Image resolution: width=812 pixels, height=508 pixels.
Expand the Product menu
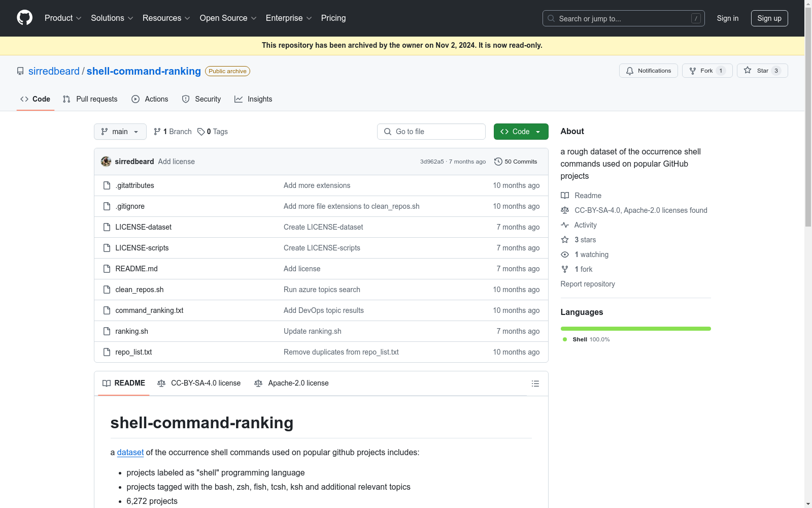click(x=63, y=18)
